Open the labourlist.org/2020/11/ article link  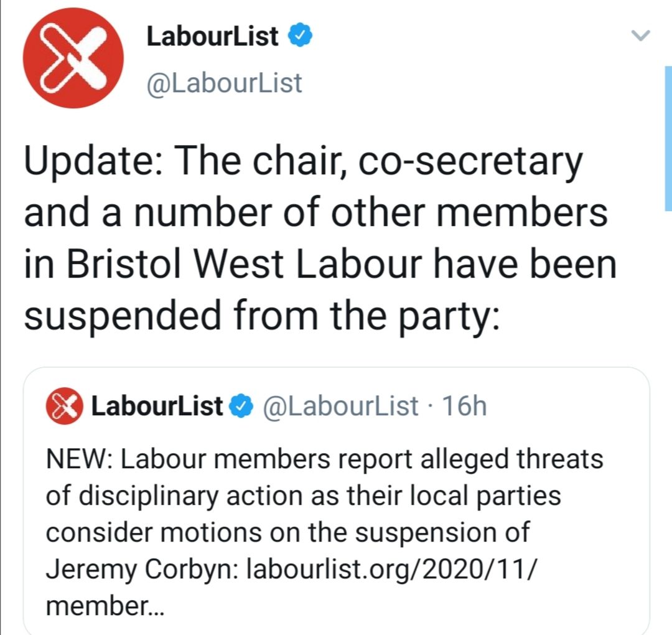[391, 569]
